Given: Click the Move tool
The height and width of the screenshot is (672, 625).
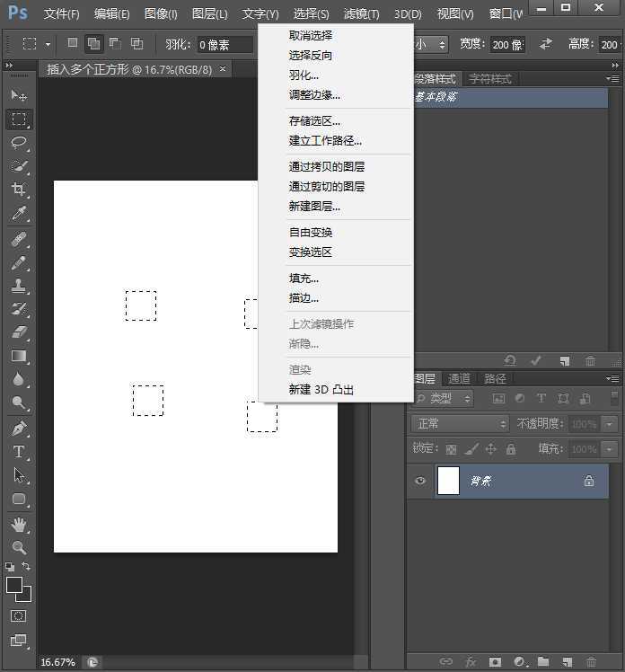Looking at the screenshot, I should [x=19, y=95].
